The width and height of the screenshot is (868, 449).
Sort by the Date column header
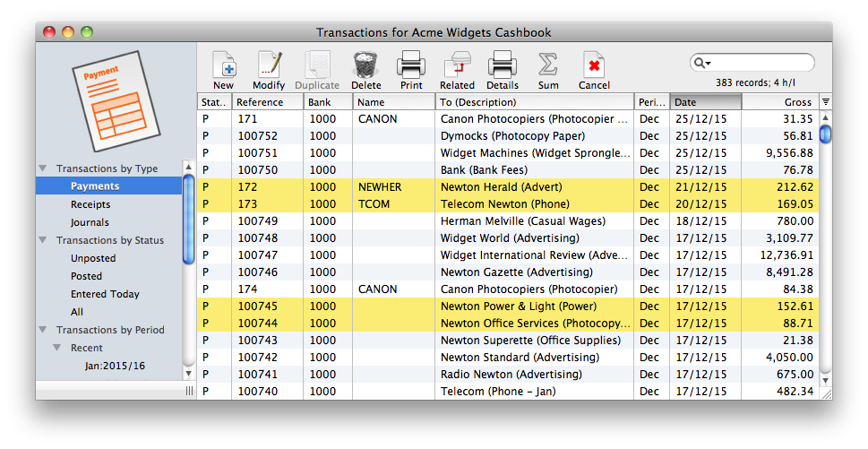pyautogui.click(x=705, y=102)
